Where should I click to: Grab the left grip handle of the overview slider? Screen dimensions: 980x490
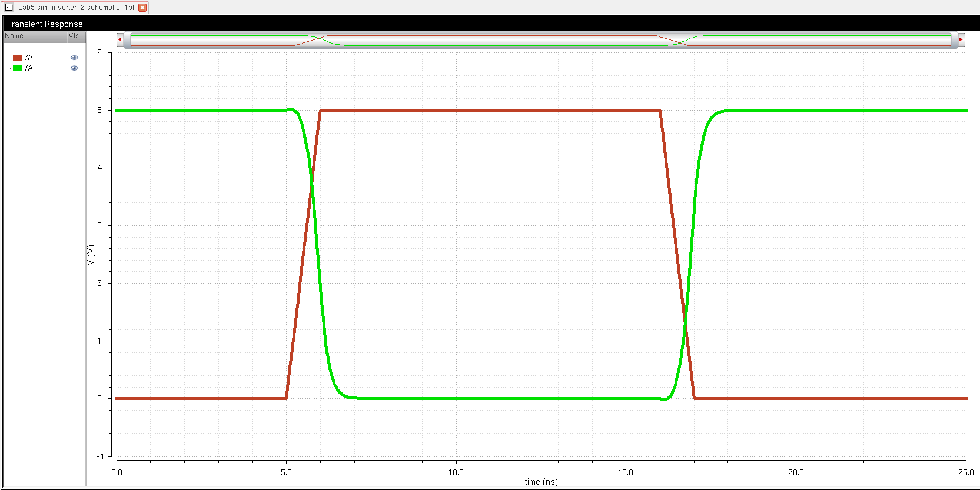click(127, 40)
